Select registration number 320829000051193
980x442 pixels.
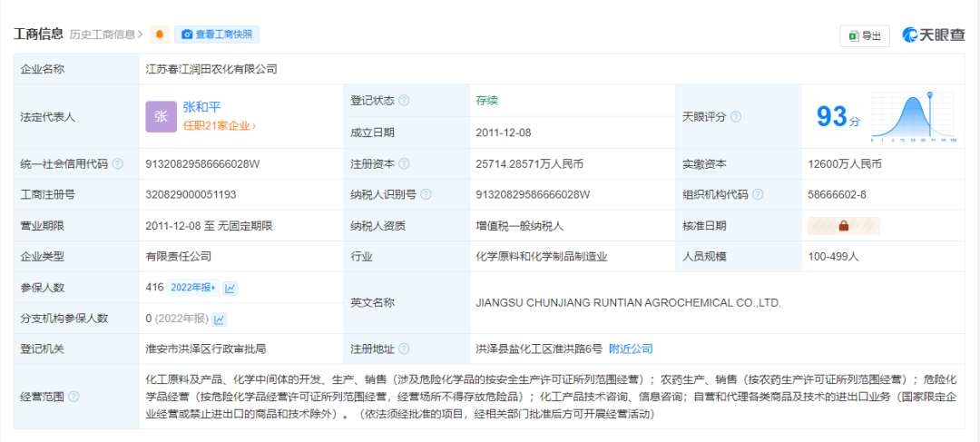click(191, 194)
